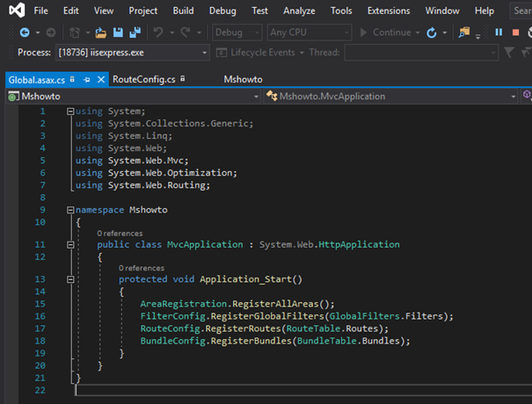Open the Redo history dropdown arrow
The image size is (532, 404).
pyautogui.click(x=199, y=32)
